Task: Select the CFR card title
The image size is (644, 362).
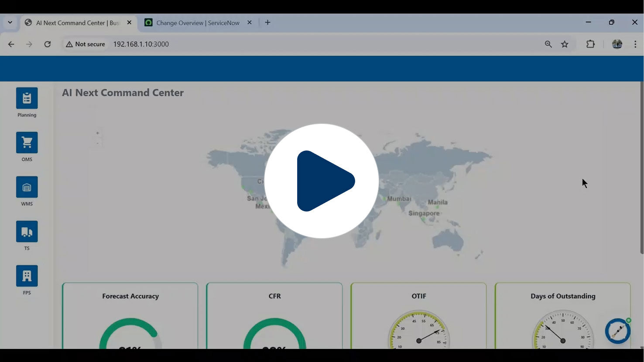Action: tap(275, 296)
